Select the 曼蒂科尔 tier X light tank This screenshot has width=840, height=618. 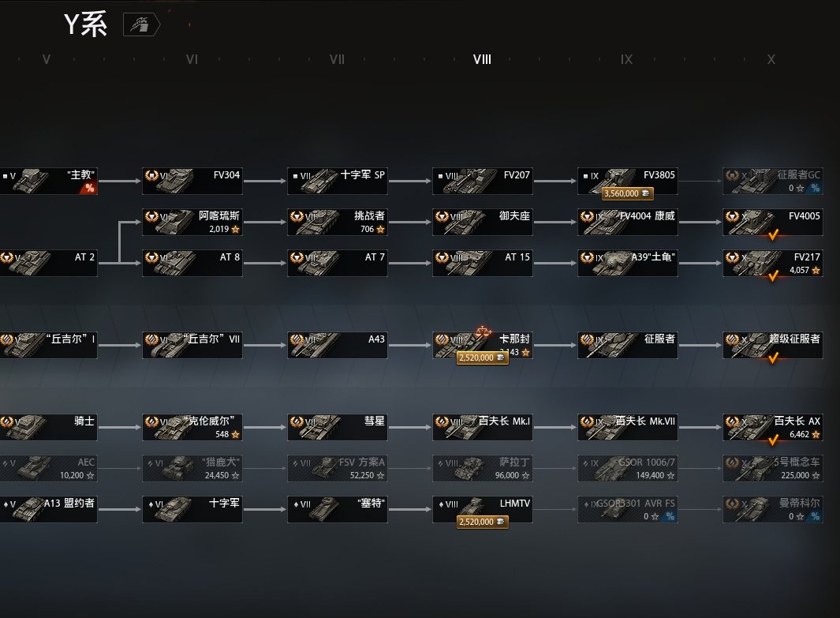[x=773, y=509]
